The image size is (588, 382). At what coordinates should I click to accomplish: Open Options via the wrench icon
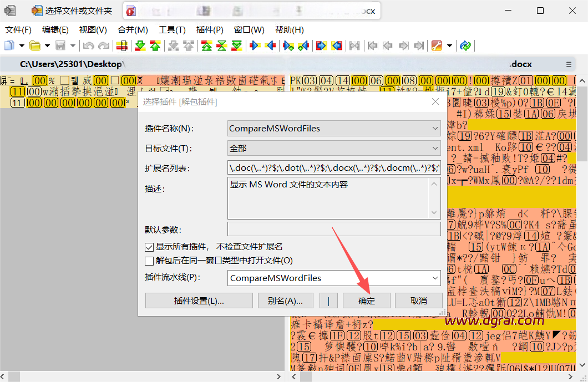[x=437, y=45]
